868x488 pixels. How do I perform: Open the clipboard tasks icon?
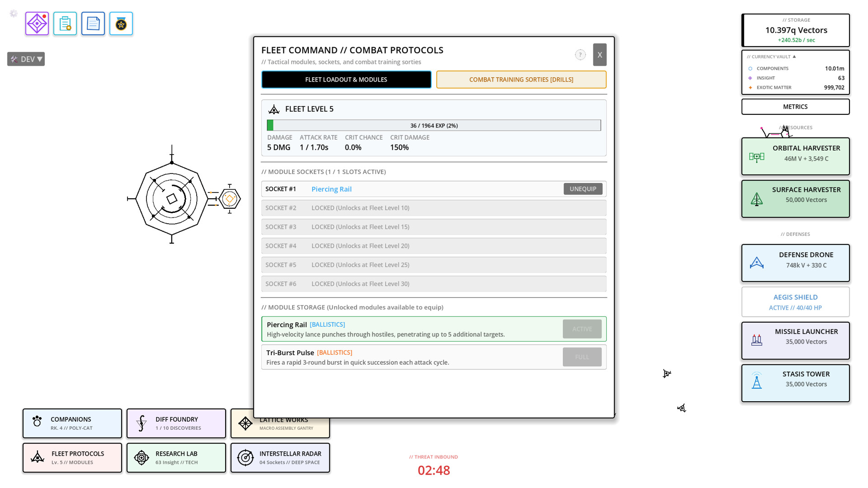pyautogui.click(x=65, y=23)
